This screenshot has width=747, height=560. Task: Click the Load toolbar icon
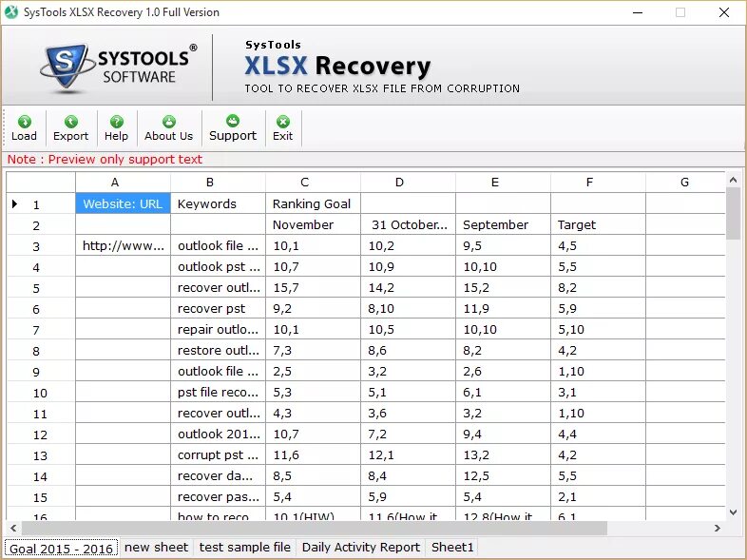pos(24,128)
